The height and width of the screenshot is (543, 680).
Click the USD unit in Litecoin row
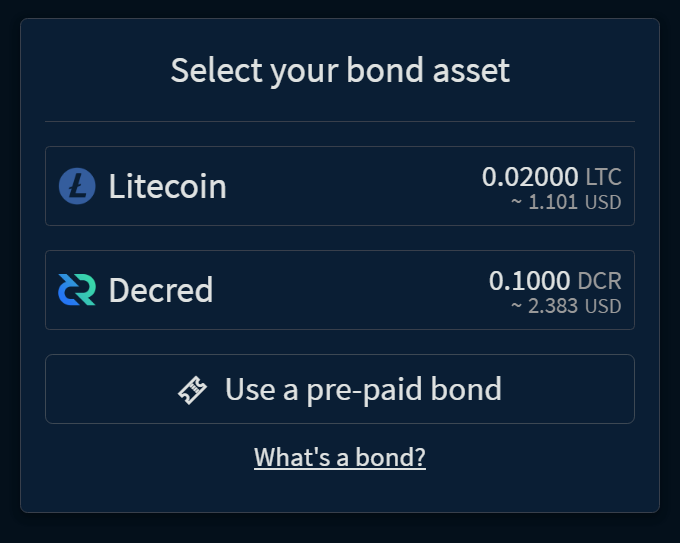(603, 202)
